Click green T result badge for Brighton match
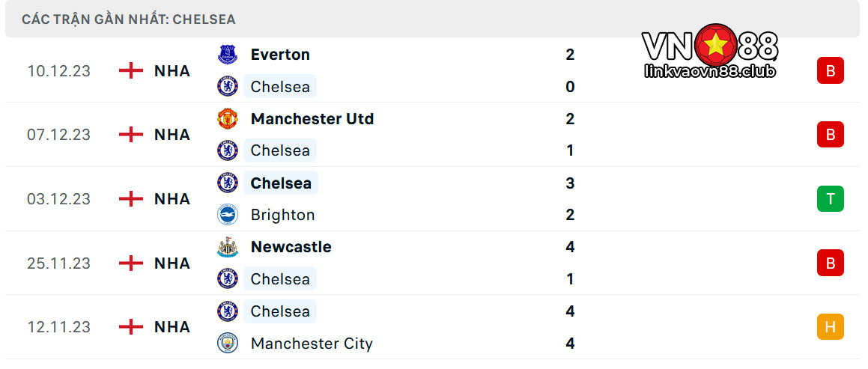This screenshot has height=369, width=868. pos(831,198)
